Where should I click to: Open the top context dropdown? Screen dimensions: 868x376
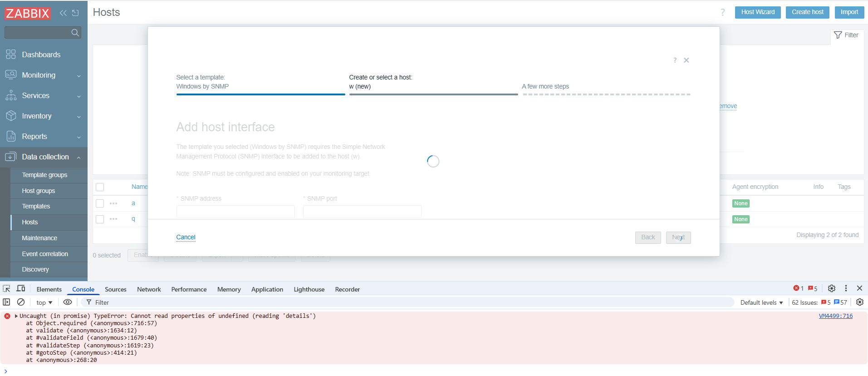pos(44,302)
